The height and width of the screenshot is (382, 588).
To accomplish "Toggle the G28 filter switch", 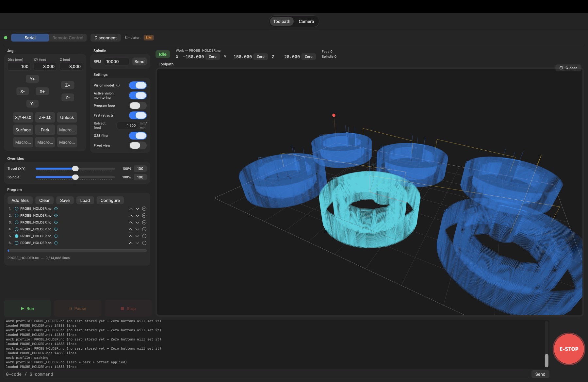I will coord(138,136).
